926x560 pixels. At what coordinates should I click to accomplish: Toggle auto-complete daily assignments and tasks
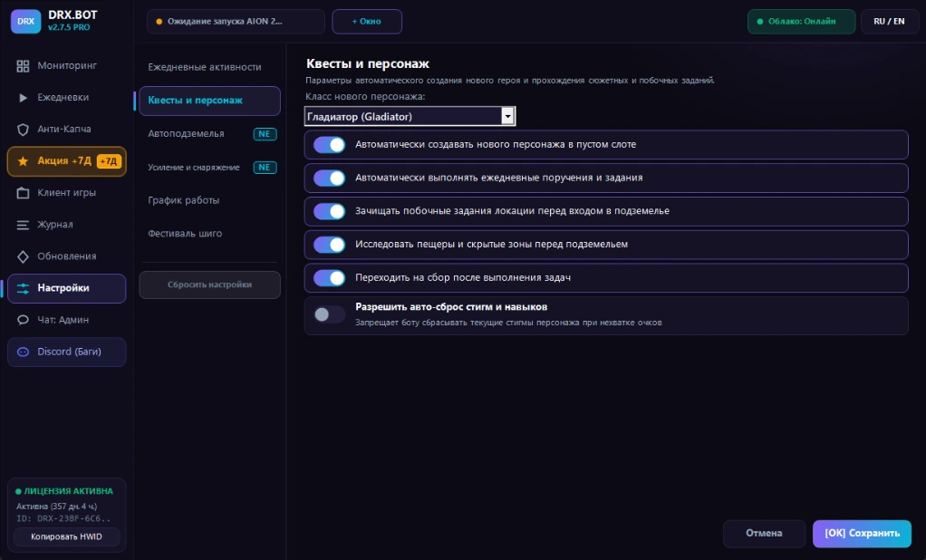coord(329,178)
